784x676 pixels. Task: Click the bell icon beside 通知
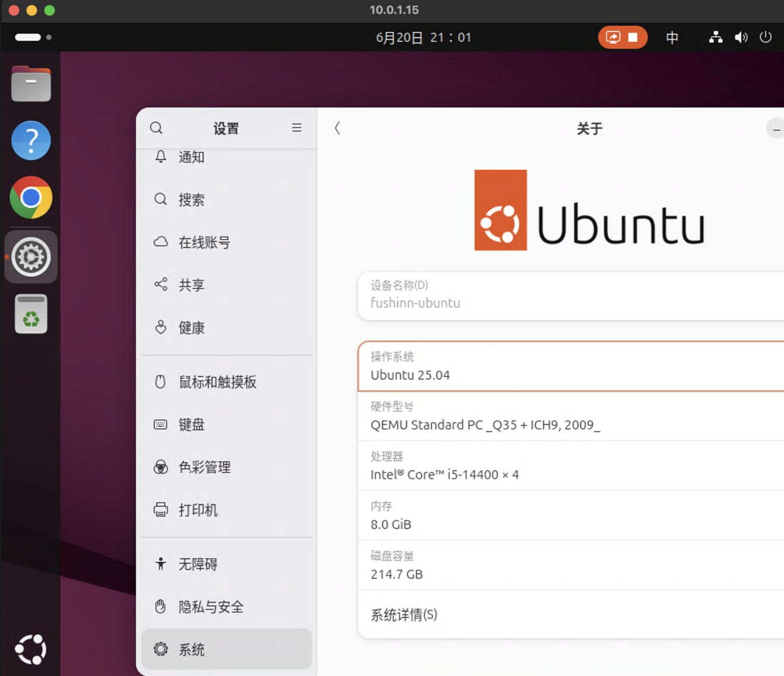tap(161, 157)
